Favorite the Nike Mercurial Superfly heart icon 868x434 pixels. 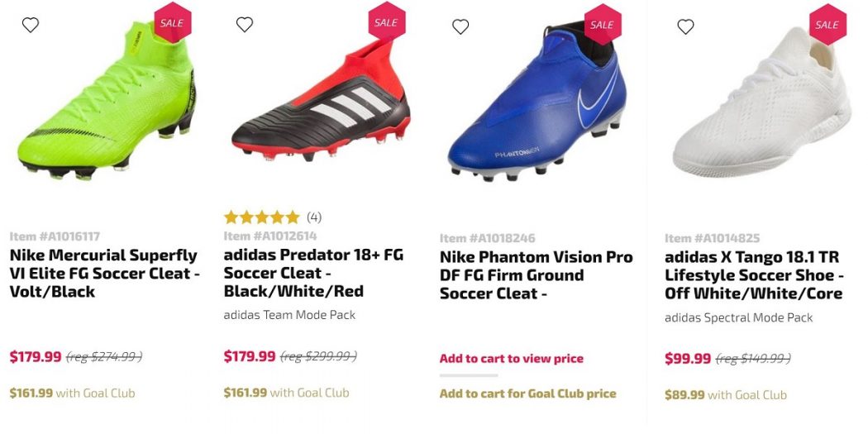tap(31, 25)
